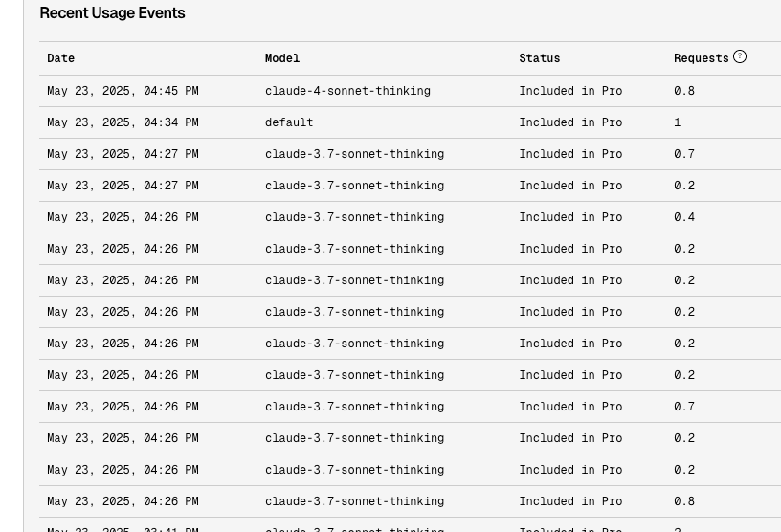Click the first 04:27 PM date entry
The height and width of the screenshot is (532, 781).
pyautogui.click(x=123, y=154)
